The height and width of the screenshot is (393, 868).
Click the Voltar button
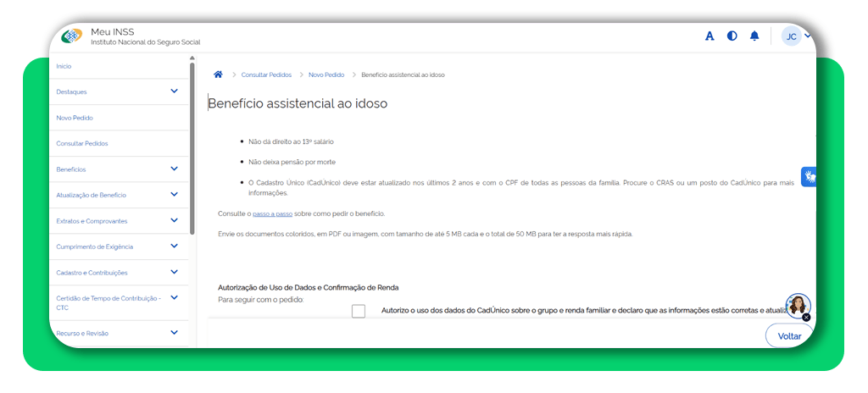pyautogui.click(x=788, y=336)
